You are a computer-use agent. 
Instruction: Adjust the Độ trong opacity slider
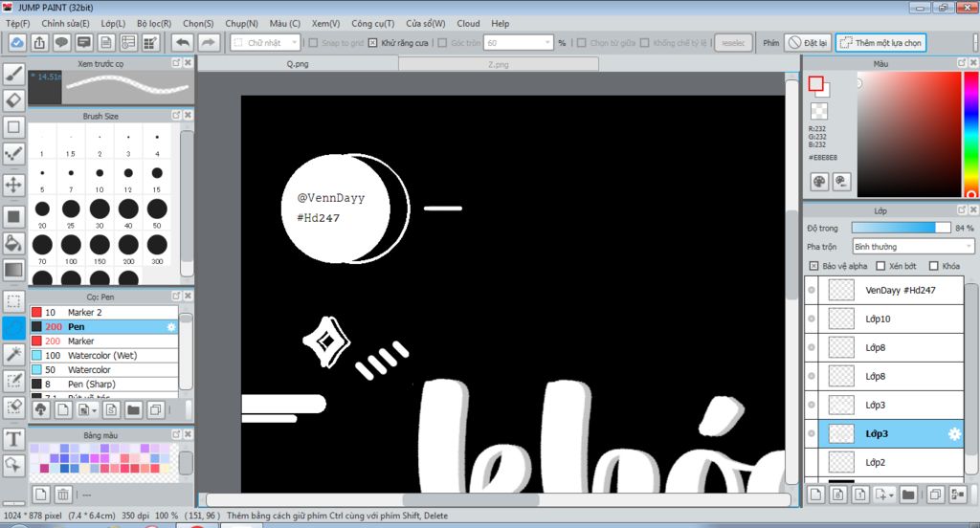click(x=901, y=228)
